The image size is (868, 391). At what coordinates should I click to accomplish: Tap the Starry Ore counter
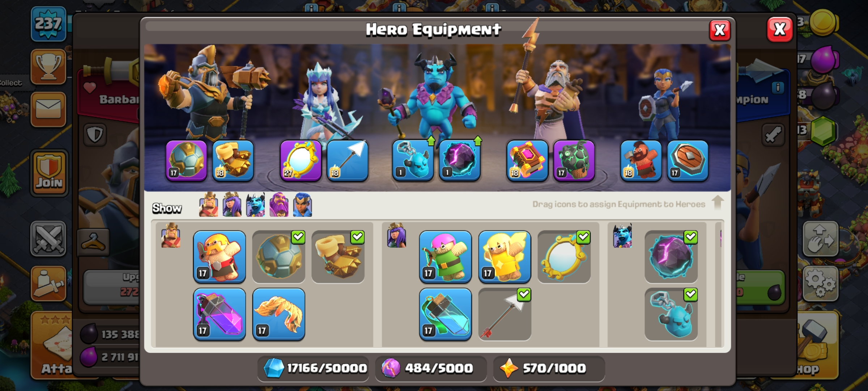coord(549,368)
